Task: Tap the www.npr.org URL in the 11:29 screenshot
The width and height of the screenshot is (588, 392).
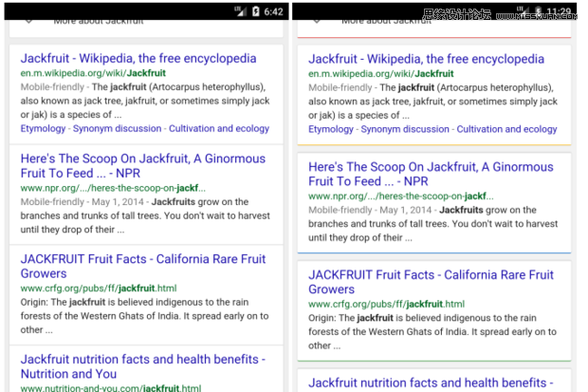Action: [401, 196]
